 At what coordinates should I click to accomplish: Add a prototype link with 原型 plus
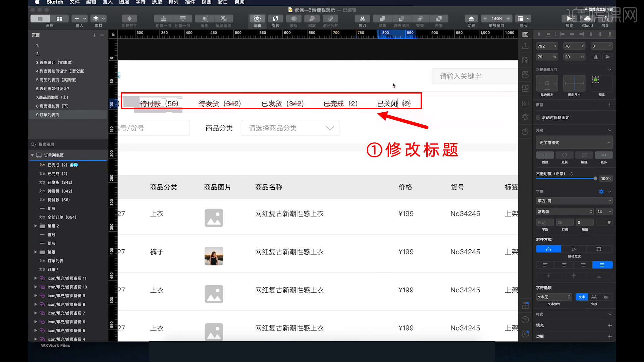[610, 105]
